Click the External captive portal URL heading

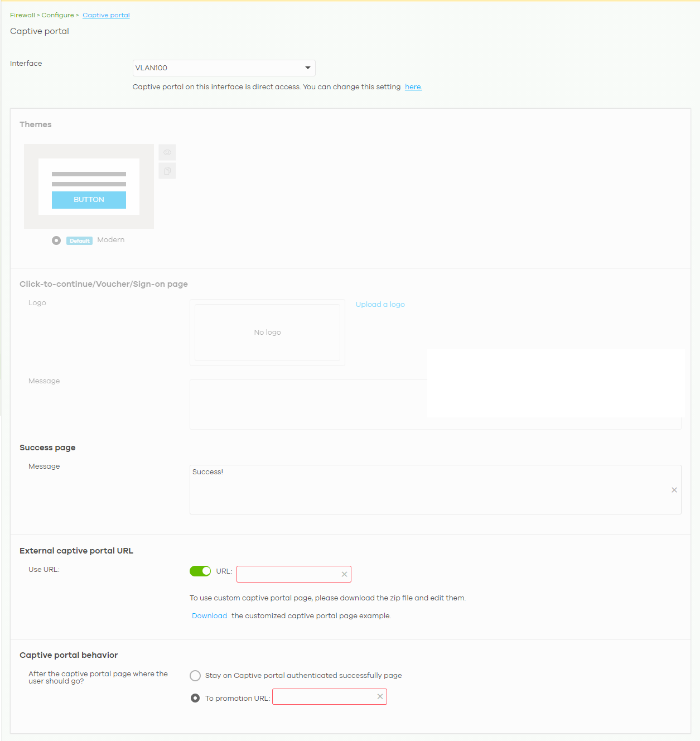click(x=76, y=551)
